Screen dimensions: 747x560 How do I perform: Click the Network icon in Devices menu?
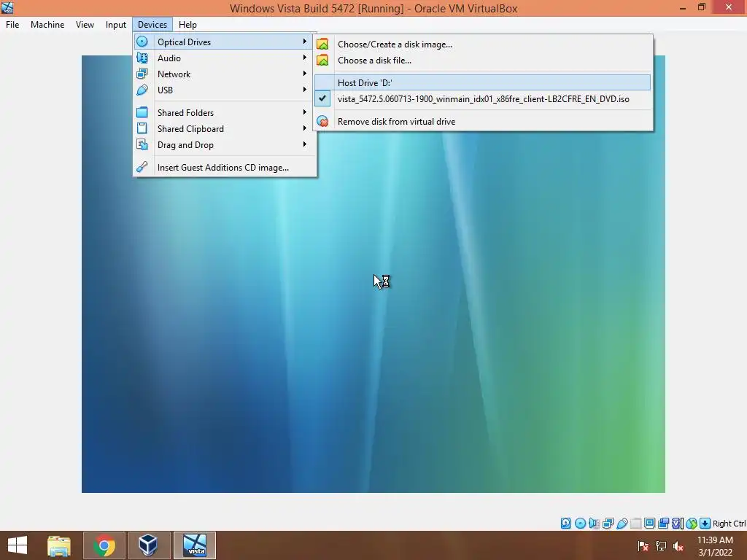[142, 74]
